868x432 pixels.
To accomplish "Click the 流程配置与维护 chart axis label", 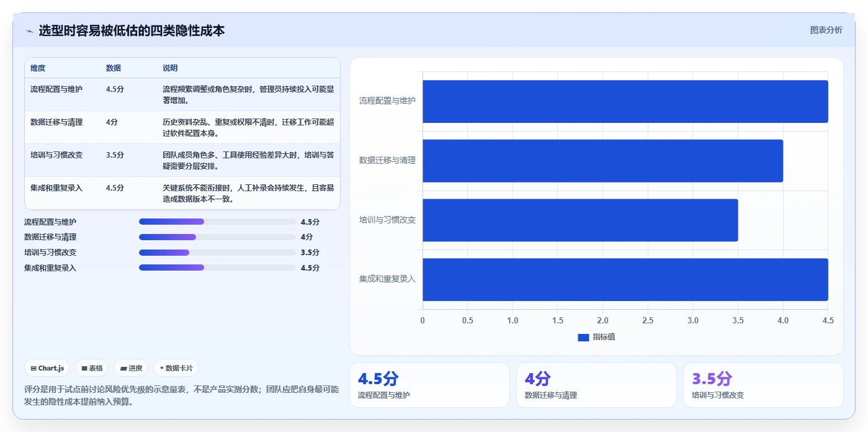I will pos(387,101).
